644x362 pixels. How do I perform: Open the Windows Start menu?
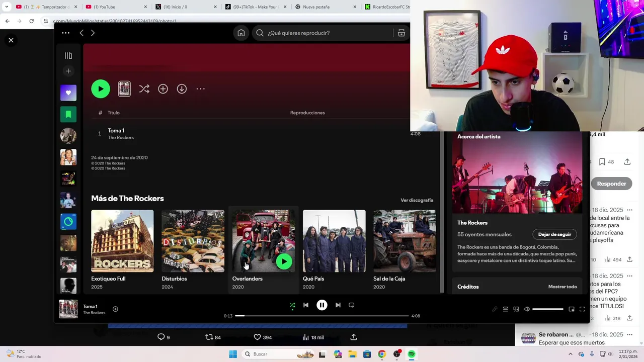[233, 354]
